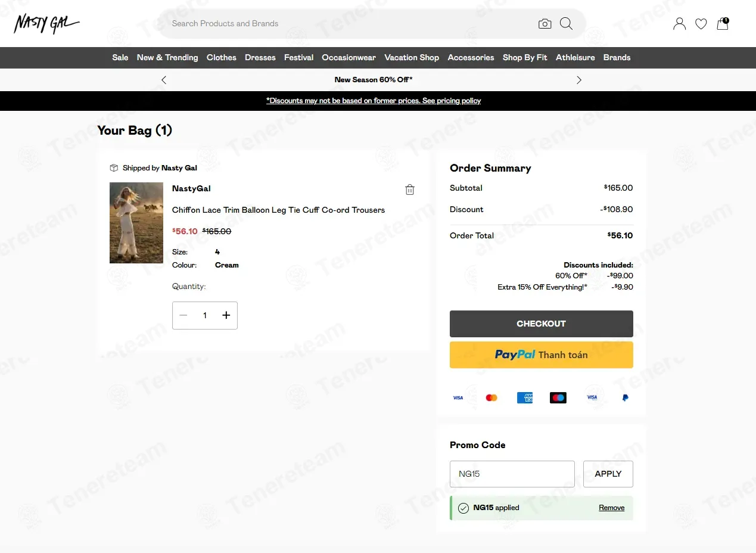756x553 pixels.
Task: Open the shopping bag icon
Action: tap(723, 24)
